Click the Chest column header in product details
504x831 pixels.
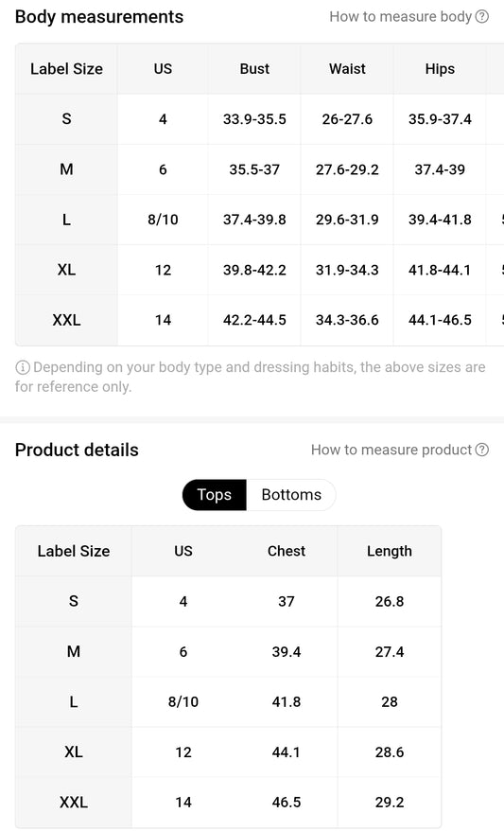[287, 551]
